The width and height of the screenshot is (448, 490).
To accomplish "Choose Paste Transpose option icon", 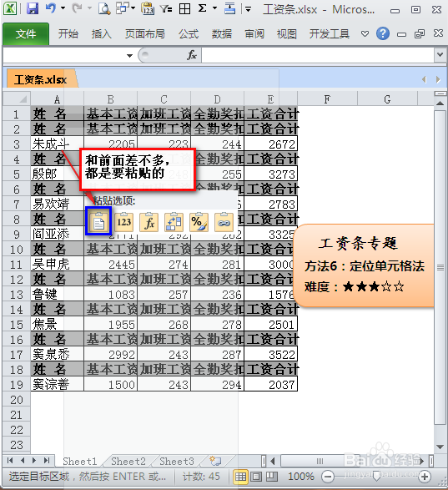I will [174, 221].
